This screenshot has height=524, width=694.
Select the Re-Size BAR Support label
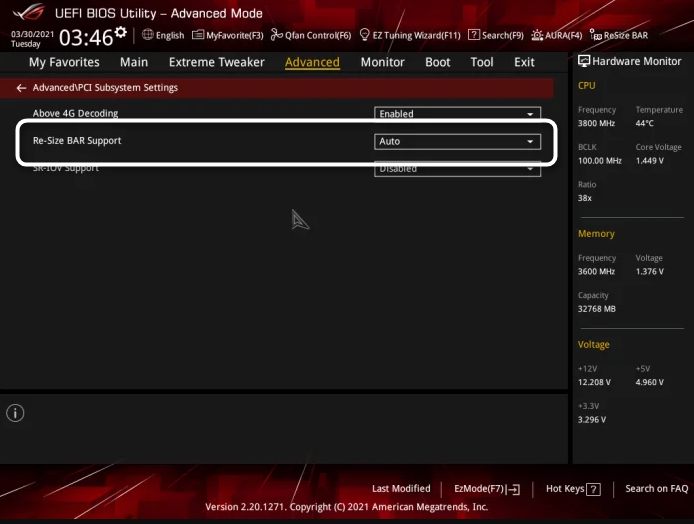[x=77, y=141]
